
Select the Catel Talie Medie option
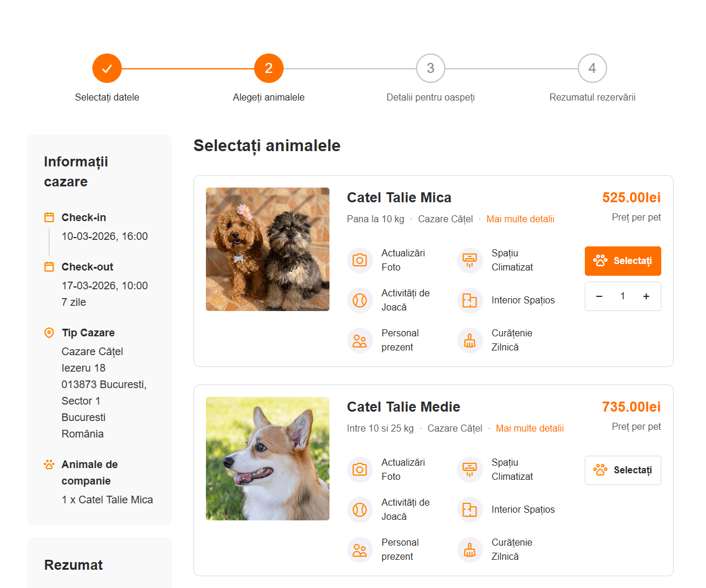point(622,470)
